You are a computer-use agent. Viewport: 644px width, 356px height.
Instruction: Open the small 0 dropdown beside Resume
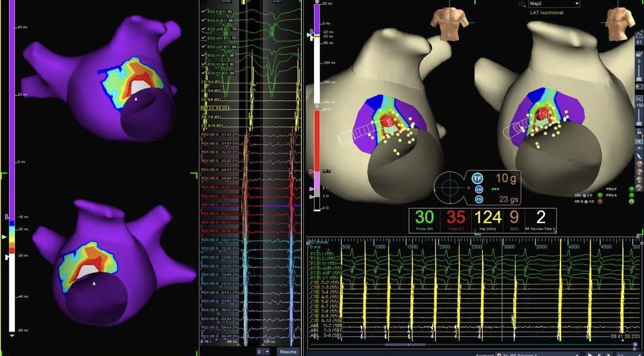click(263, 352)
